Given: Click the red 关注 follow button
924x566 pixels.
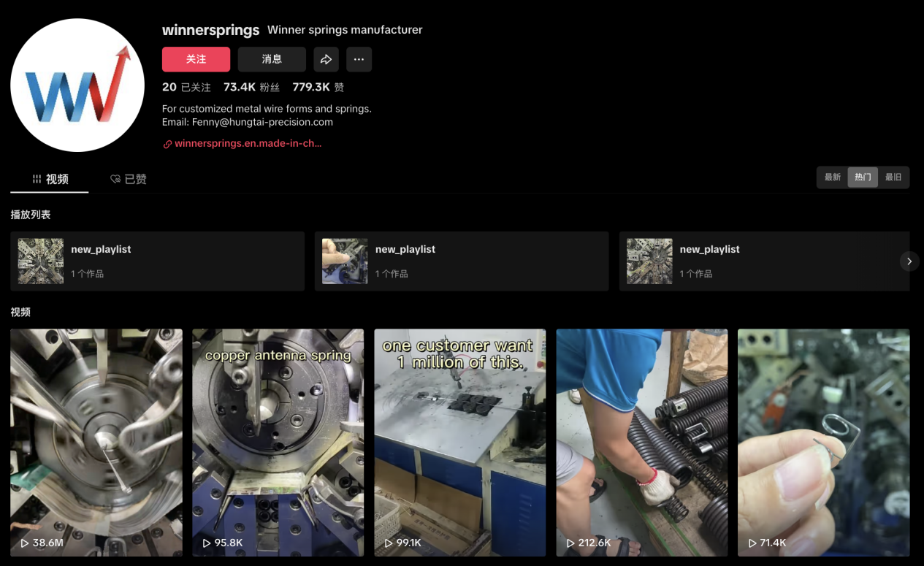Looking at the screenshot, I should (196, 60).
